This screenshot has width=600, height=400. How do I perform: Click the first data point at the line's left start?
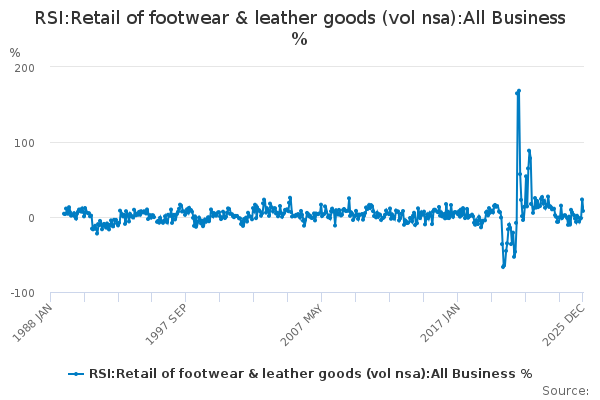tap(63, 213)
